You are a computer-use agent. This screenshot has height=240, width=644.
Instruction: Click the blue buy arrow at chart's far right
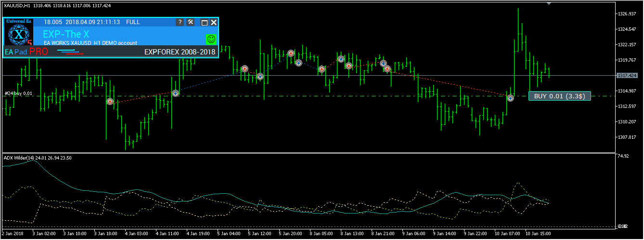pos(510,98)
